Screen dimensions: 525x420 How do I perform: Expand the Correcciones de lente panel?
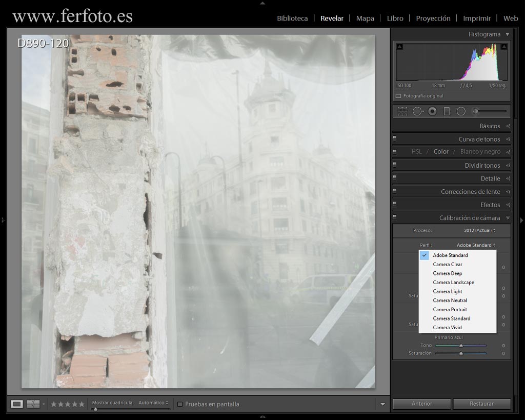(508, 192)
